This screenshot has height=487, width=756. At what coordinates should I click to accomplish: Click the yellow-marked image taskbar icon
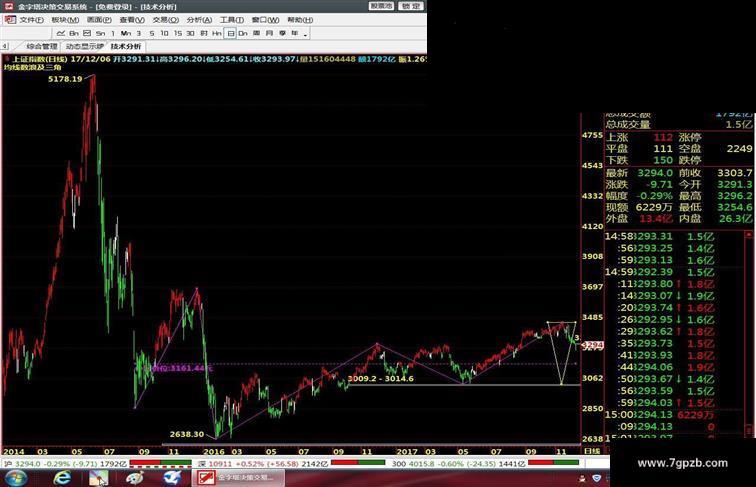click(99, 478)
